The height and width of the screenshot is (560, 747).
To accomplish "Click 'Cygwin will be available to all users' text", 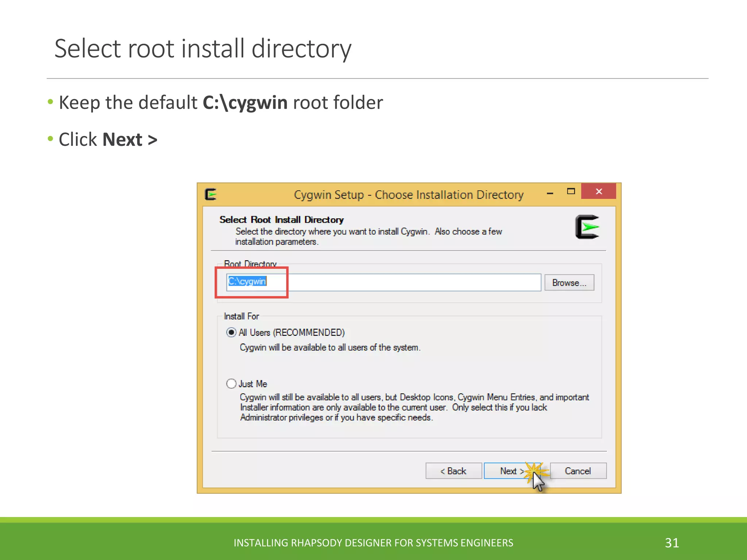I will 330,347.
